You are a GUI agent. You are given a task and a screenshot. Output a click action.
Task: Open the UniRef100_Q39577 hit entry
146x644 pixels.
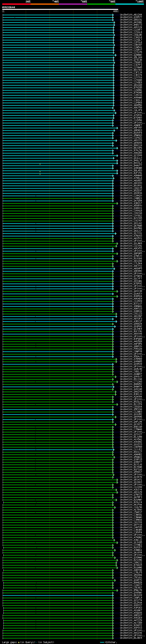pyautogui.click(x=131, y=17)
